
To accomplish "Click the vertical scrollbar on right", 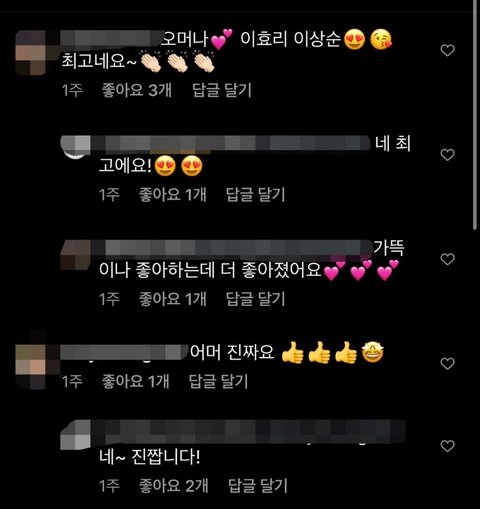I will pyautogui.click(x=475, y=113).
